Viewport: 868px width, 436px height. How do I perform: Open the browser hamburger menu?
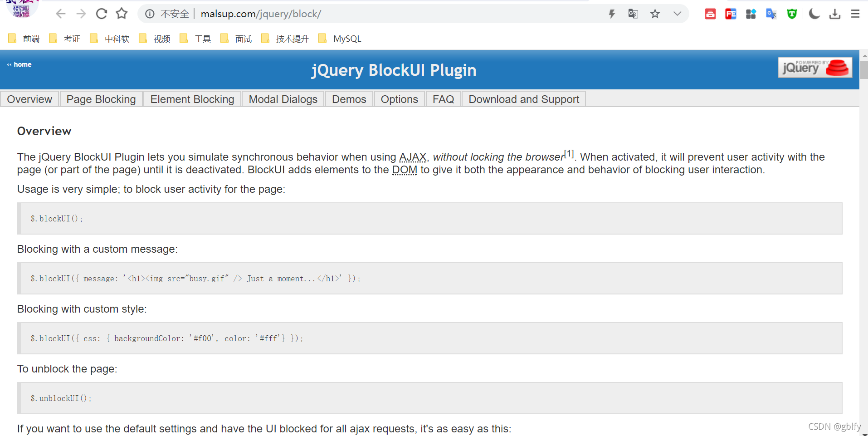pos(855,14)
